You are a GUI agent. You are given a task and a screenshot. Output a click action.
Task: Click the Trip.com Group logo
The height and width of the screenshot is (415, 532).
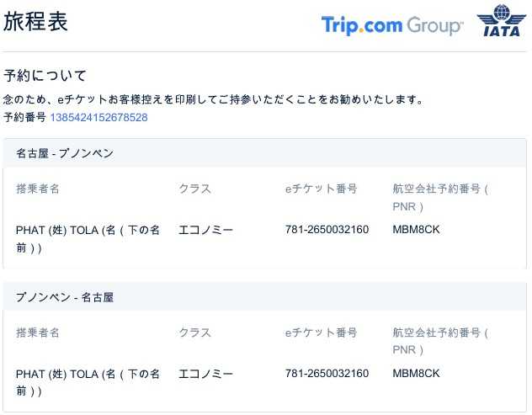coord(391,25)
